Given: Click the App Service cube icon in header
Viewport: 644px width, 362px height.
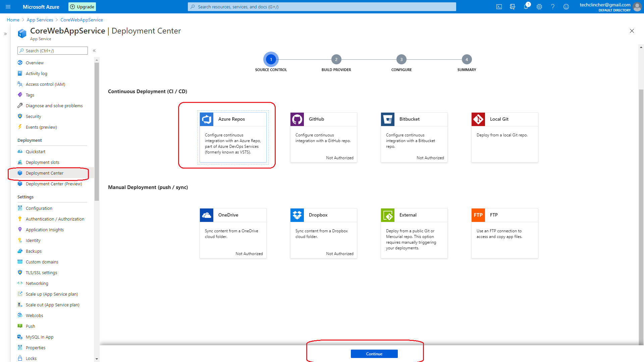Looking at the screenshot, I should 22,33.
